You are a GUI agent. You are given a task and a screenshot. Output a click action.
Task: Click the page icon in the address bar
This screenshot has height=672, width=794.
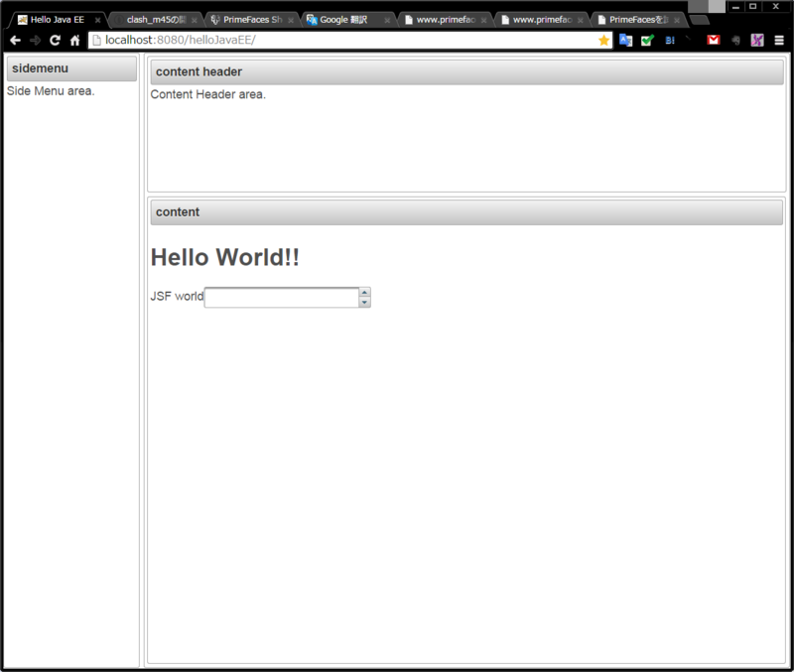(96, 41)
